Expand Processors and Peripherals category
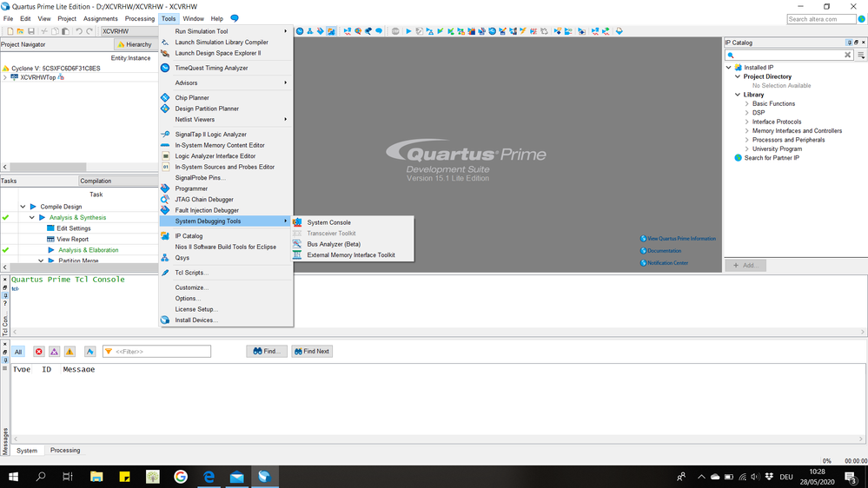 [x=746, y=140]
